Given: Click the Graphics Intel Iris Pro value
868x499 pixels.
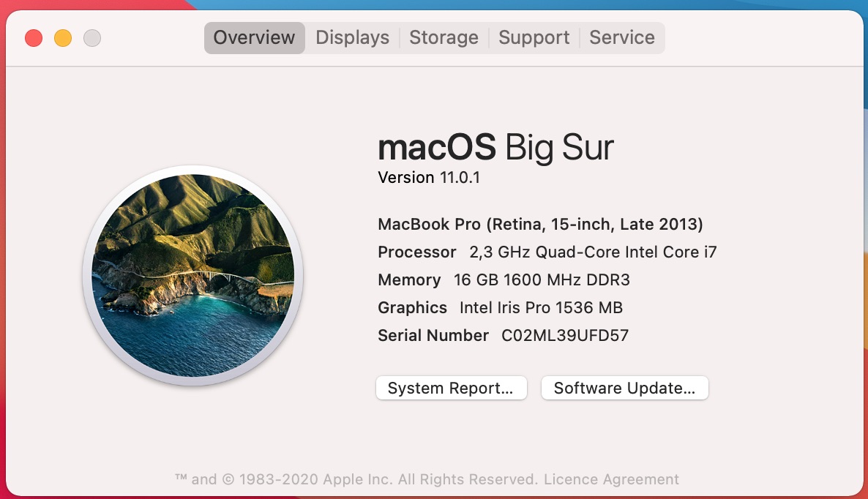Looking at the screenshot, I should point(541,308).
